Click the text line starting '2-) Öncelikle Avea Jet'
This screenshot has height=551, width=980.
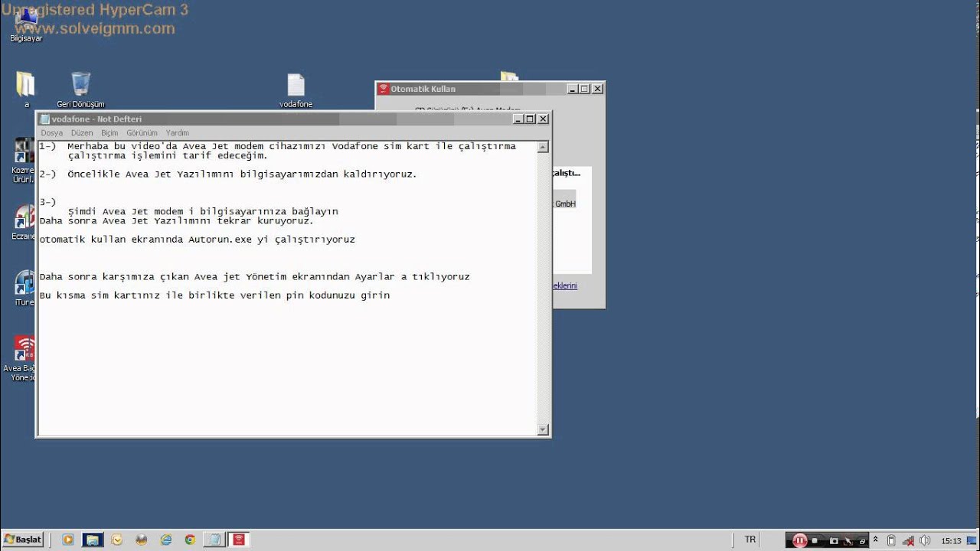click(228, 174)
